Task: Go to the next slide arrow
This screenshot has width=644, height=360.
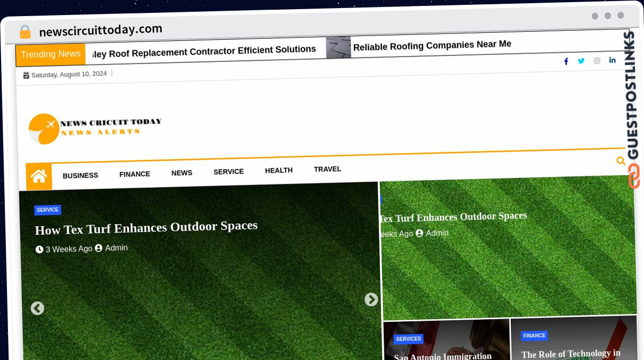Action: (x=371, y=300)
